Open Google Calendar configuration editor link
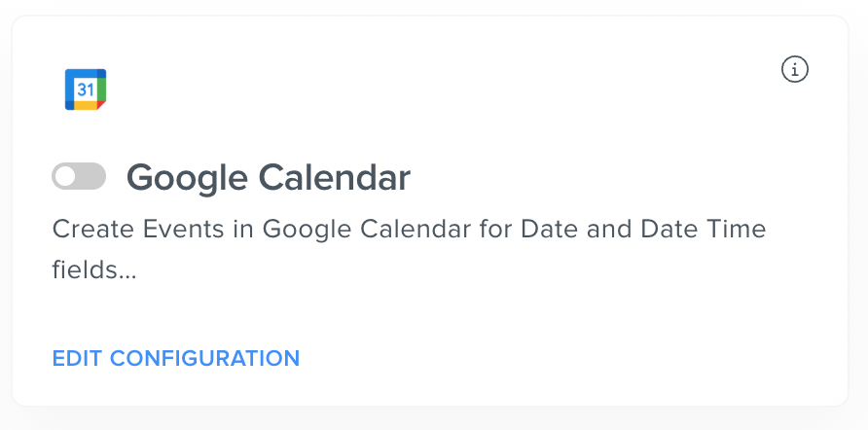 pos(176,358)
